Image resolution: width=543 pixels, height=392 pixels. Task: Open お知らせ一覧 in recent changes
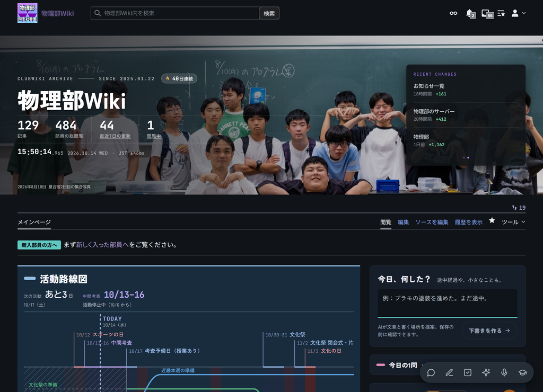tap(428, 86)
